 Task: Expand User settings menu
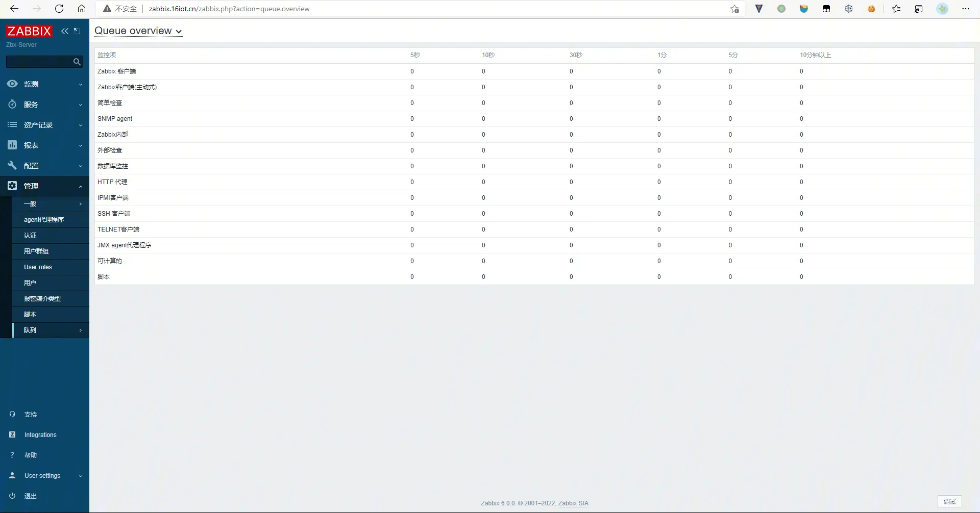click(x=44, y=476)
